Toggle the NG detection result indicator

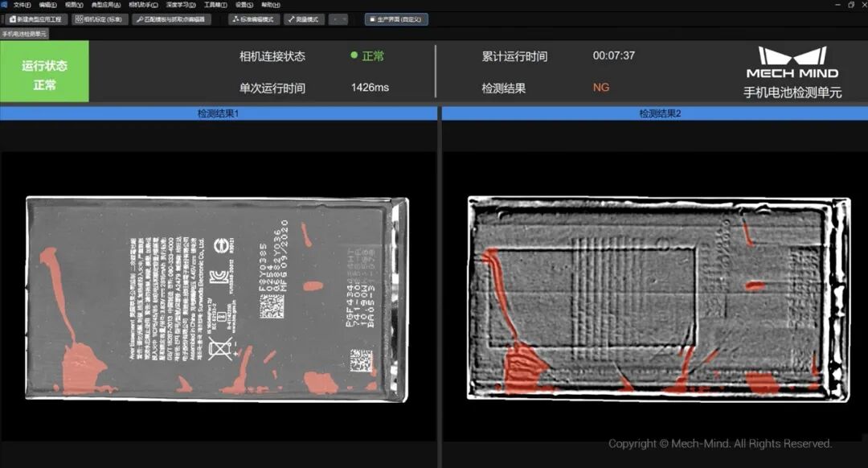click(601, 86)
